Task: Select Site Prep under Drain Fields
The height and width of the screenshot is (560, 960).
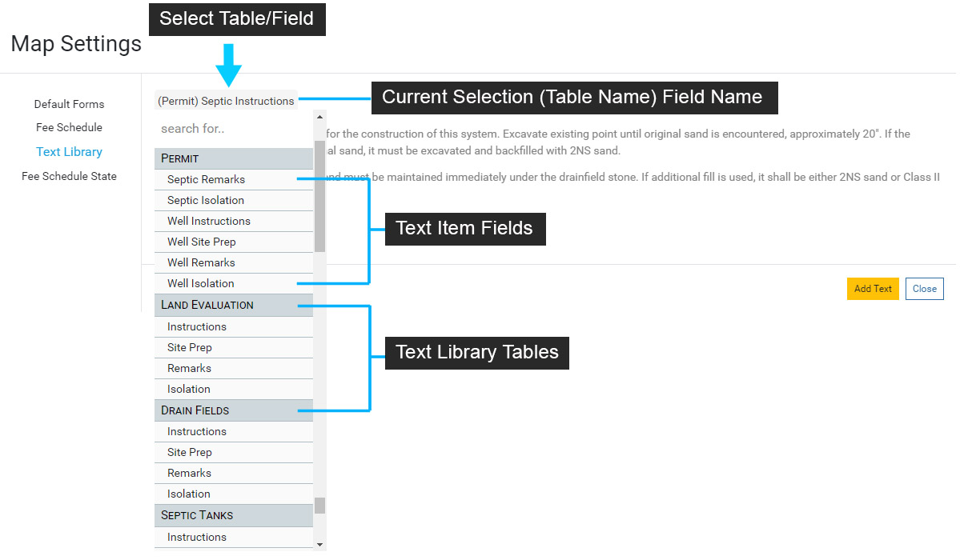Action: pyautogui.click(x=190, y=452)
